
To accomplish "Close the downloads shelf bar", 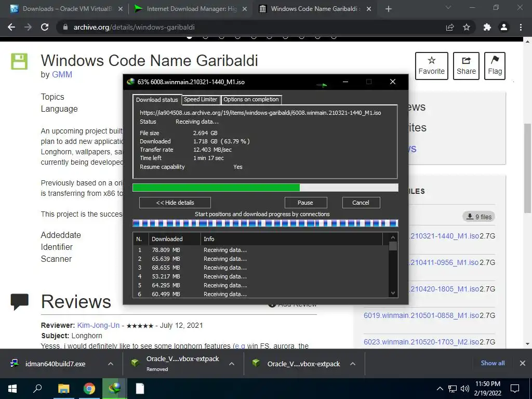I will [523, 363].
